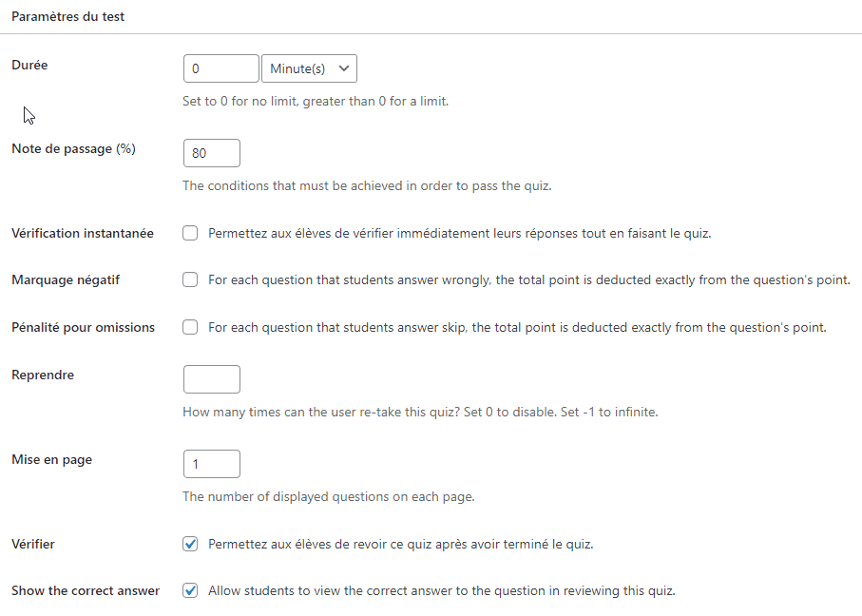This screenshot has width=862, height=616.
Task: Click the Note de passage (%) label
Action: 72,148
